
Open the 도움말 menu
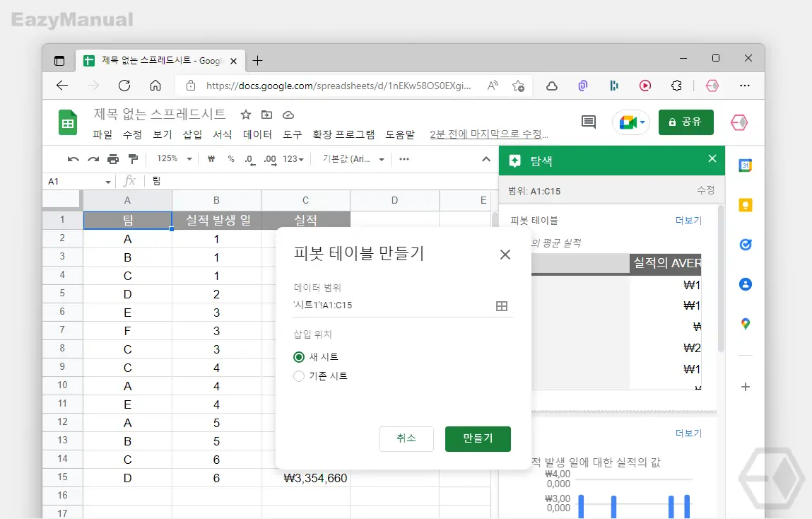click(x=400, y=134)
